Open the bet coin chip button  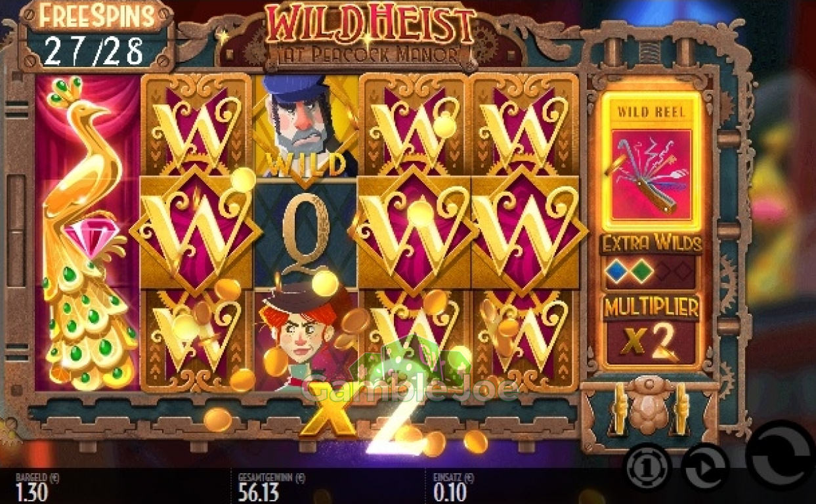pyautogui.click(x=647, y=467)
